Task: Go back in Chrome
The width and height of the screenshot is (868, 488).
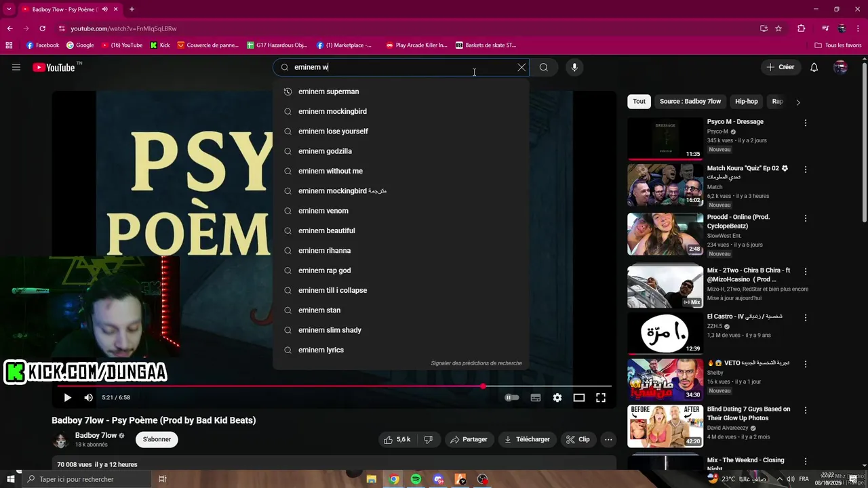Action: (x=9, y=28)
